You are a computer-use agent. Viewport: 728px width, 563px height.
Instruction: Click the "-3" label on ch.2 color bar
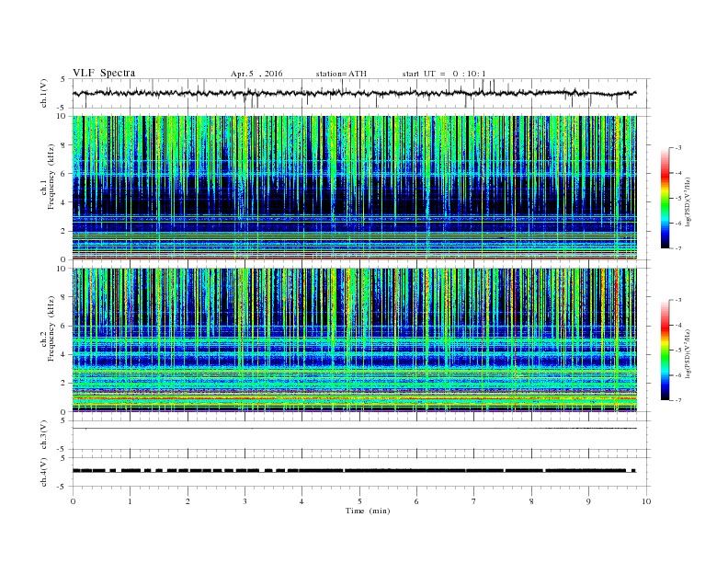pyautogui.click(x=678, y=300)
